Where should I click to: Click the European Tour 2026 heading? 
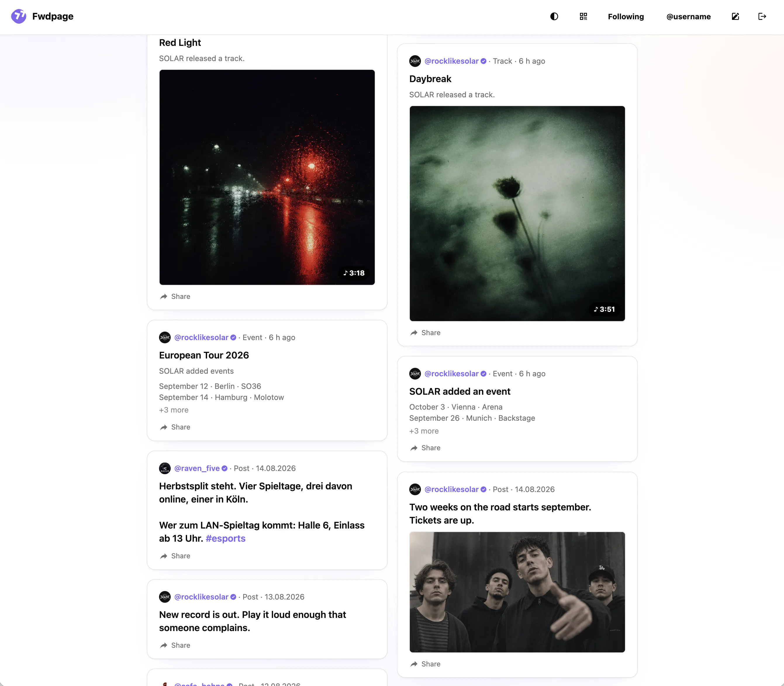click(x=204, y=355)
